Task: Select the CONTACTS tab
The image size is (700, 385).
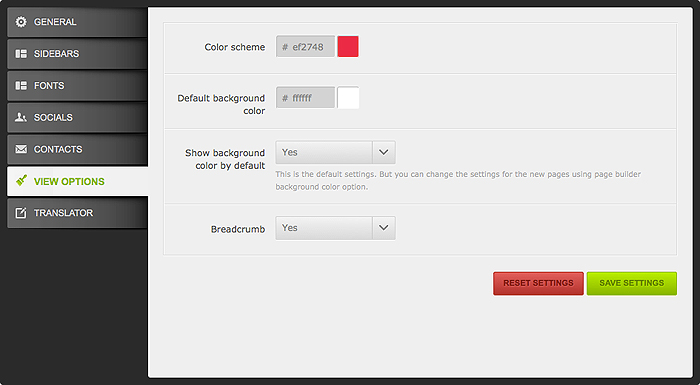Action: click(x=77, y=149)
